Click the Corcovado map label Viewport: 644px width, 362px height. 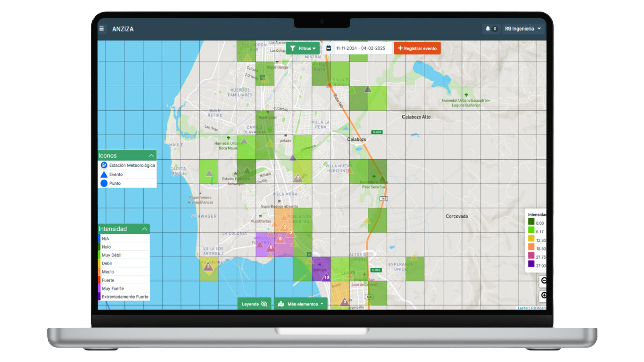click(x=457, y=216)
